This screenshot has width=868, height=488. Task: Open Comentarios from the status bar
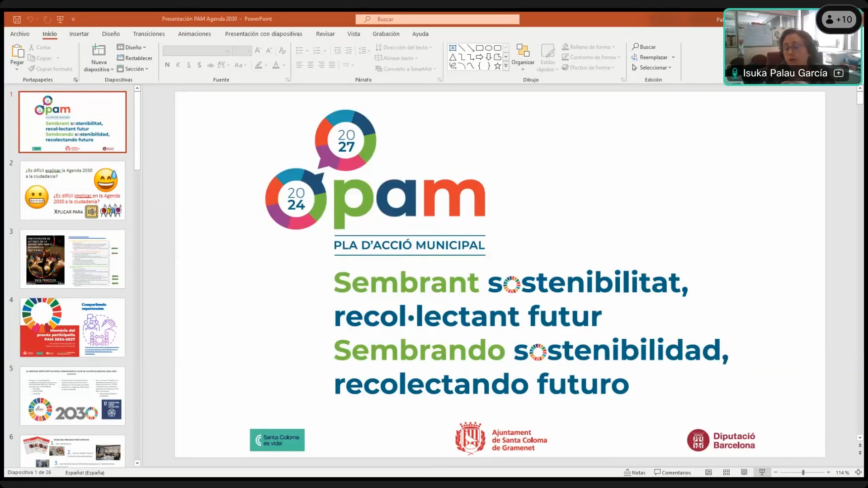coord(673,473)
